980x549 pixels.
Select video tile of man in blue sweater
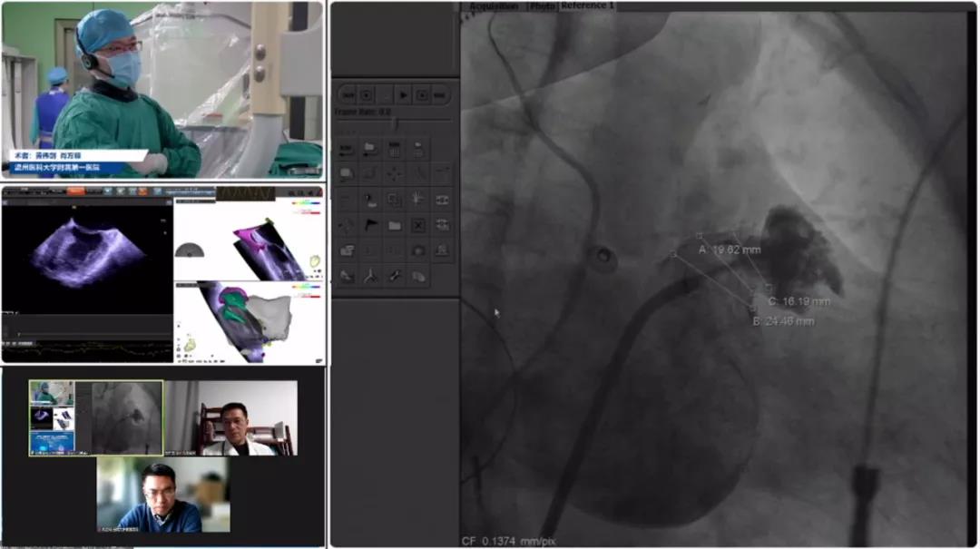(163, 495)
